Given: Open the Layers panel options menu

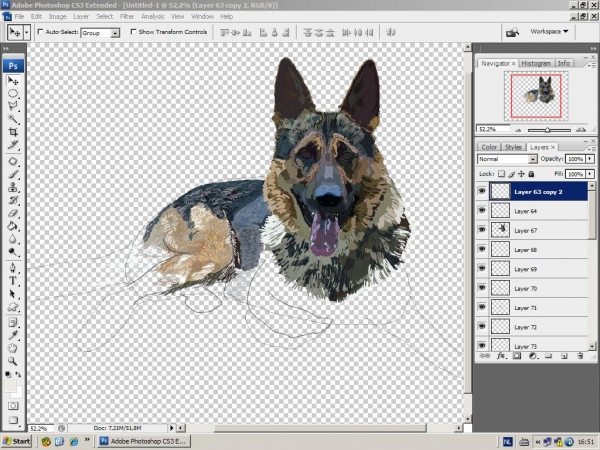Looking at the screenshot, I should 592,148.
